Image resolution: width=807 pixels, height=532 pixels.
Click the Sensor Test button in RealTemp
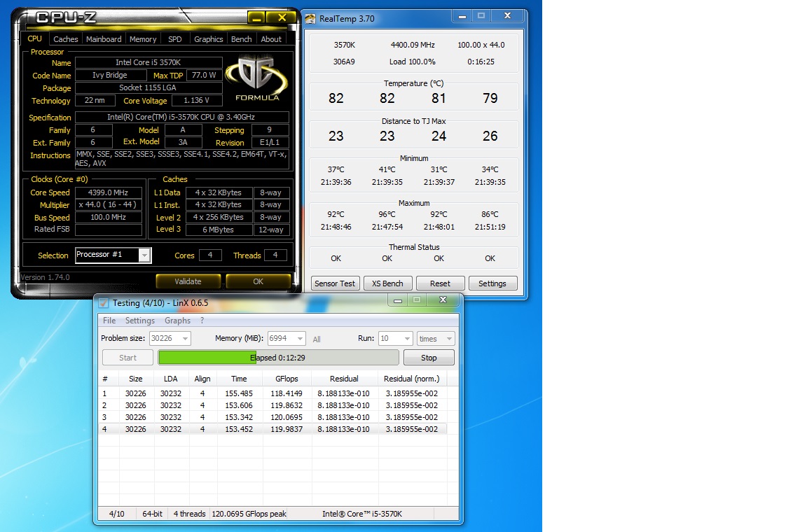pyautogui.click(x=335, y=283)
